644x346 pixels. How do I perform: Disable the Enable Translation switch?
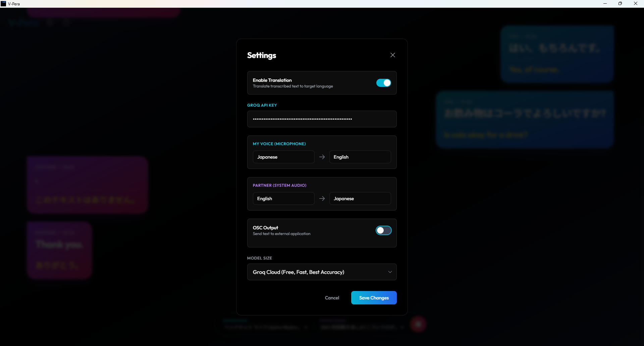(x=383, y=83)
